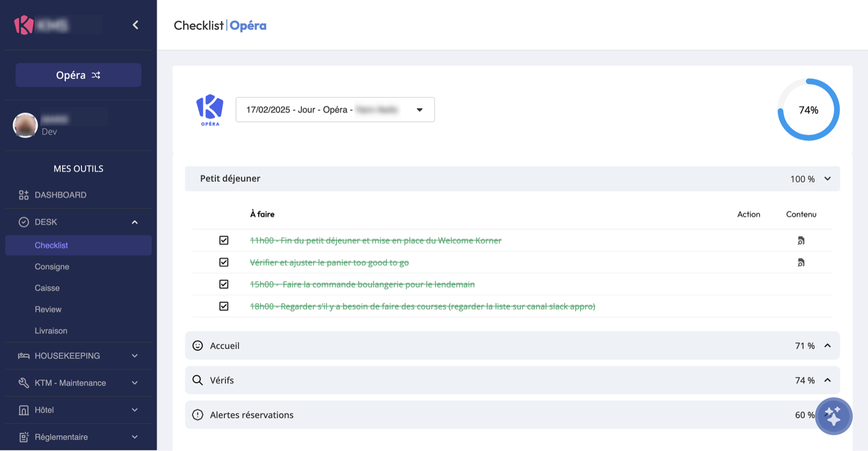Open Consigne in the Desk submenu
868x451 pixels.
pos(52,267)
